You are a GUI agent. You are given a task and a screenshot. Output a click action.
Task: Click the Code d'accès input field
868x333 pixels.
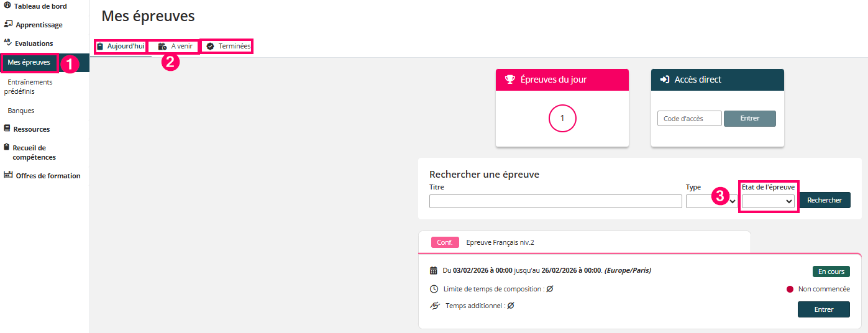tap(689, 119)
